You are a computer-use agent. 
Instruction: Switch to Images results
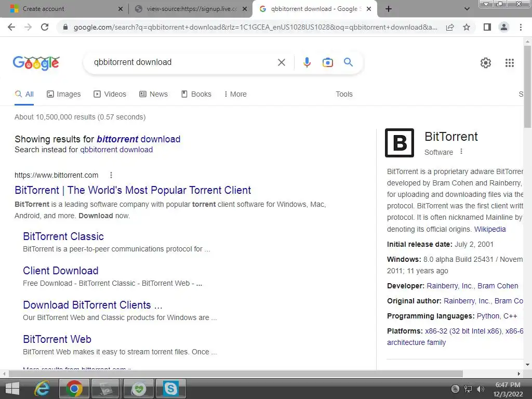click(64, 95)
